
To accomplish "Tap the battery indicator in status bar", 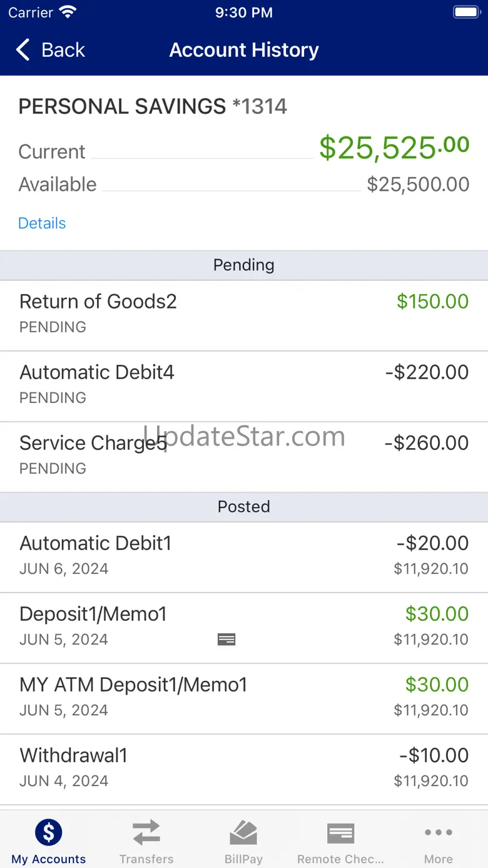I will [x=466, y=12].
